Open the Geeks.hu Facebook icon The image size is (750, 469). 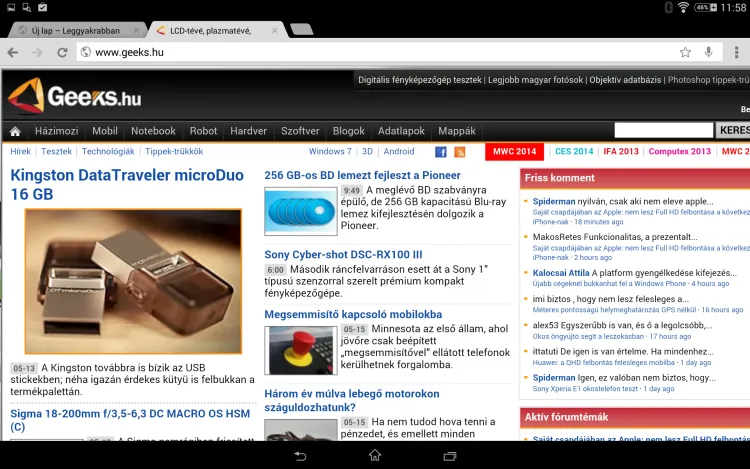tap(441, 152)
